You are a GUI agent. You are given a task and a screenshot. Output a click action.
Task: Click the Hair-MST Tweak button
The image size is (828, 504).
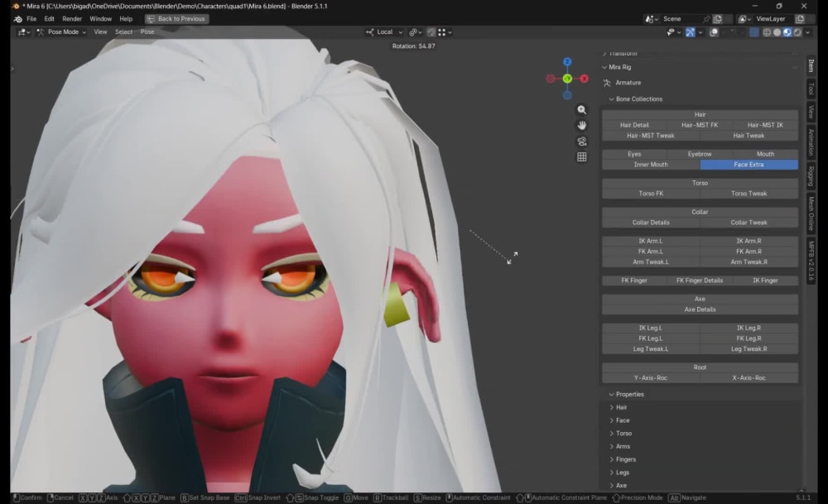[651, 136]
